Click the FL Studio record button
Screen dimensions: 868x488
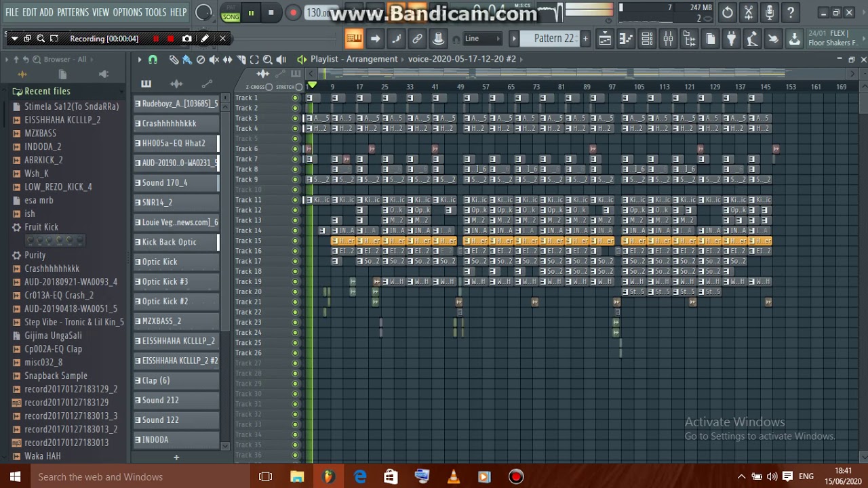[x=293, y=13]
